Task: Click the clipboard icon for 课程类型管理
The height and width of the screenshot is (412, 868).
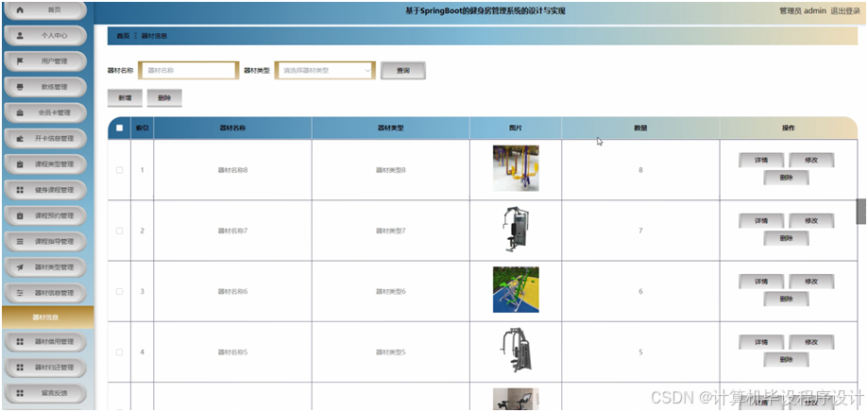Action: pyautogui.click(x=21, y=164)
